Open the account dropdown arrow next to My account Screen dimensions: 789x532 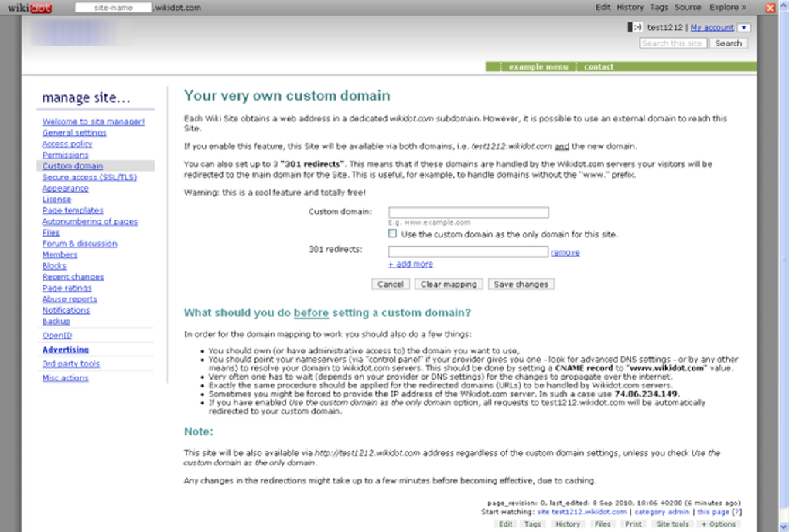point(742,27)
